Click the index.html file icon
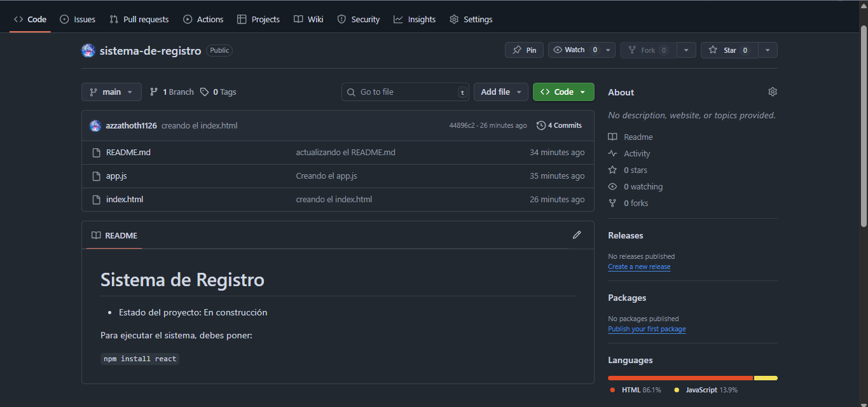Image resolution: width=868 pixels, height=407 pixels. (x=97, y=200)
